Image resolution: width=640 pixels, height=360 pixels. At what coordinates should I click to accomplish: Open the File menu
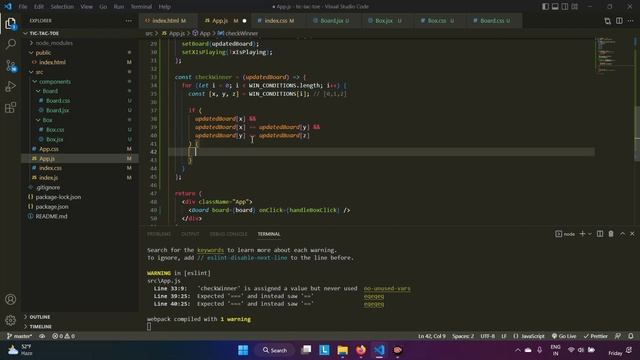click(23, 7)
